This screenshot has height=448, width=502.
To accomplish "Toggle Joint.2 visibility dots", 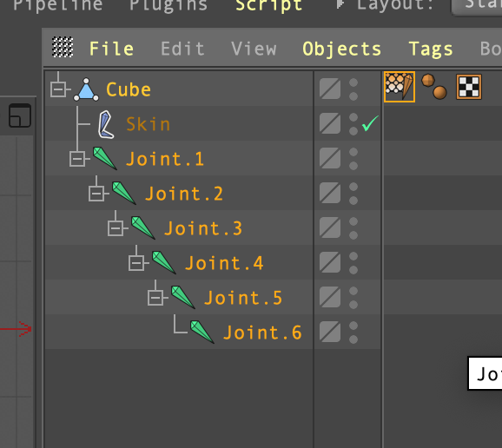I will (353, 194).
